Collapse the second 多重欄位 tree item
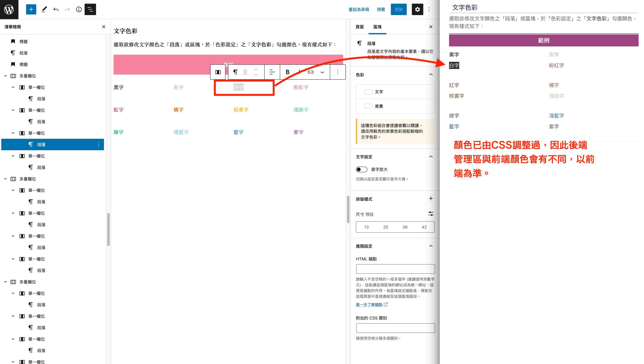 pos(5,179)
